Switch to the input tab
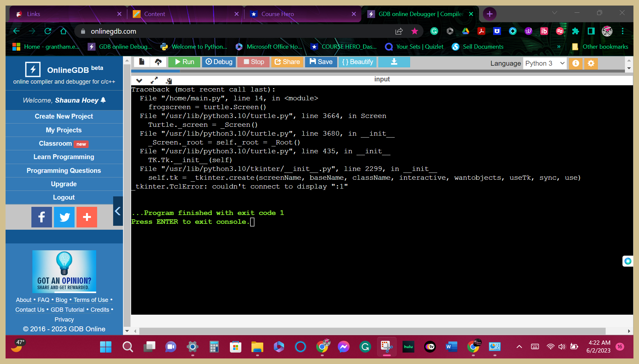 point(382,79)
